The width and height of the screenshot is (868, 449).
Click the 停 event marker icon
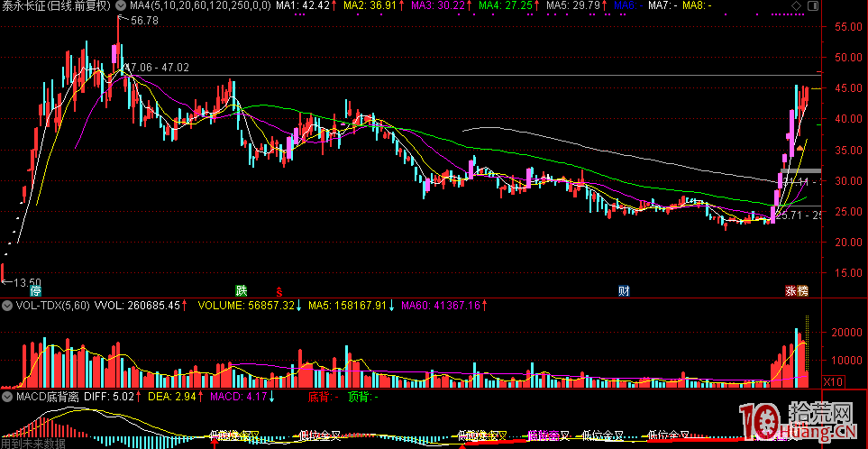[36, 291]
